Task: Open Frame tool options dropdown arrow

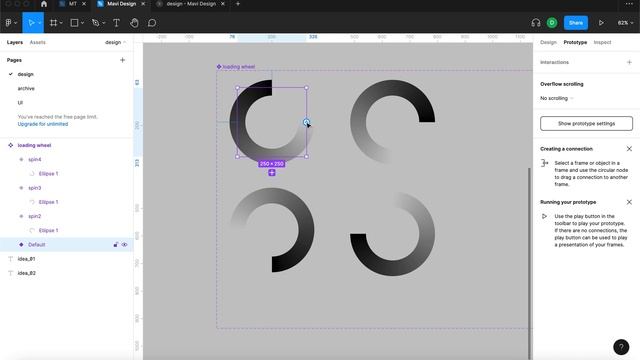Action: pyautogui.click(x=61, y=23)
